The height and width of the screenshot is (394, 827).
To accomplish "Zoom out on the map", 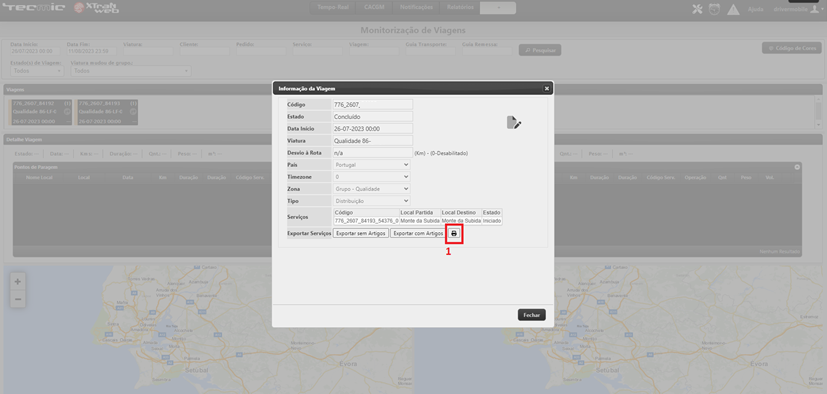I will [17, 299].
